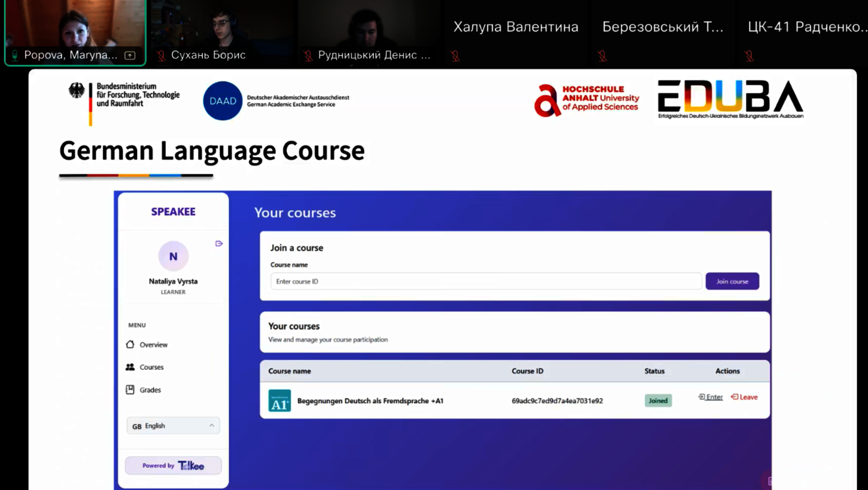This screenshot has width=868, height=490.
Task: Click the Nataliya Vyrsta user name
Action: pos(173,281)
